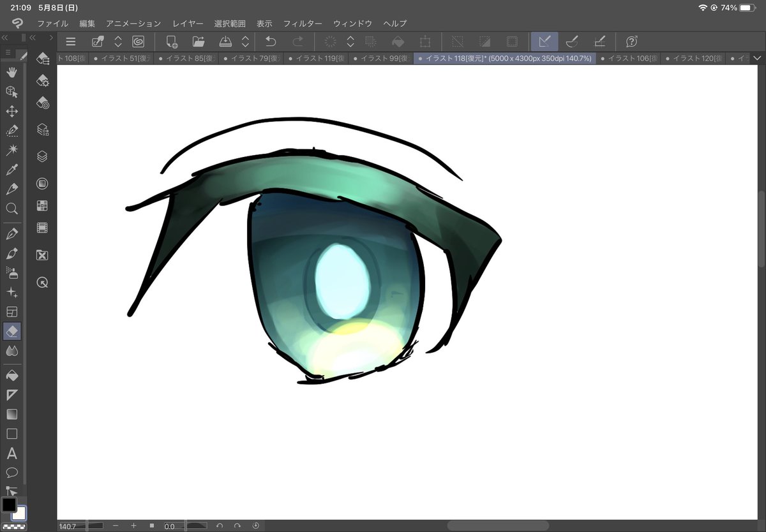Open the Sub Tool palette icon
Screen dimensions: 766x532
(x=43, y=59)
